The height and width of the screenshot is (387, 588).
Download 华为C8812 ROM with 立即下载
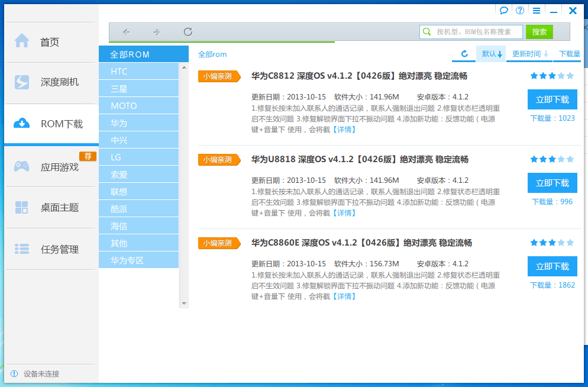(553, 99)
